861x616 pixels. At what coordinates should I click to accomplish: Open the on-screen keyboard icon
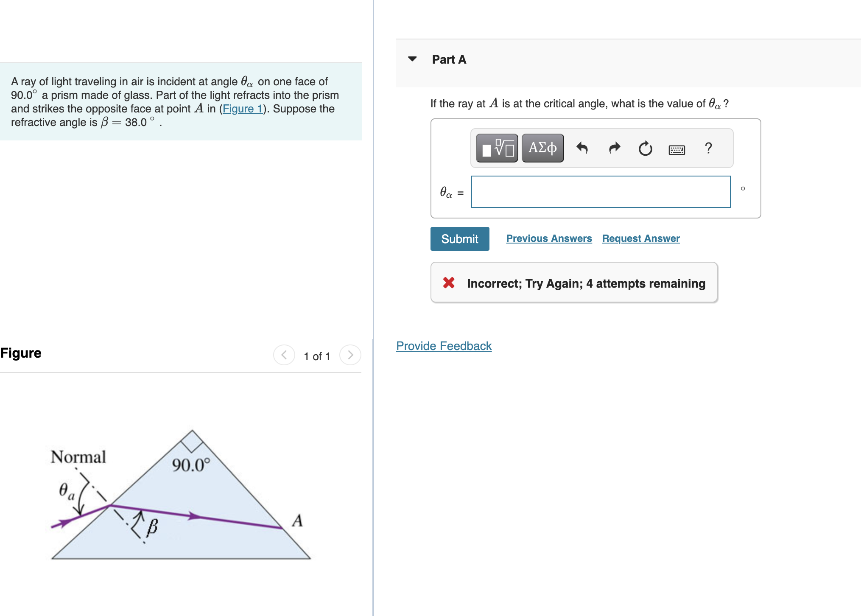tap(677, 149)
